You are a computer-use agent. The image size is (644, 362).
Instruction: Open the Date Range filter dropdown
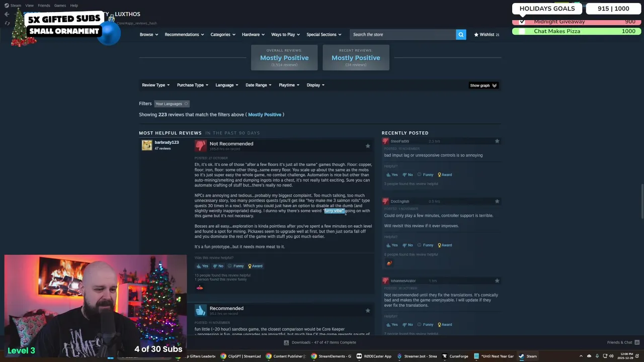click(x=258, y=85)
